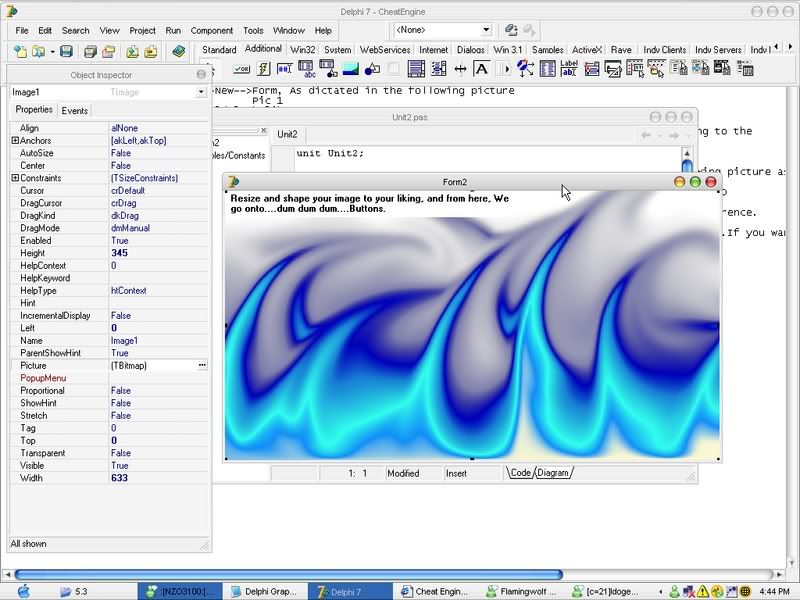Open the Component menu
Image resolution: width=800 pixels, height=600 pixels.
pyautogui.click(x=212, y=31)
